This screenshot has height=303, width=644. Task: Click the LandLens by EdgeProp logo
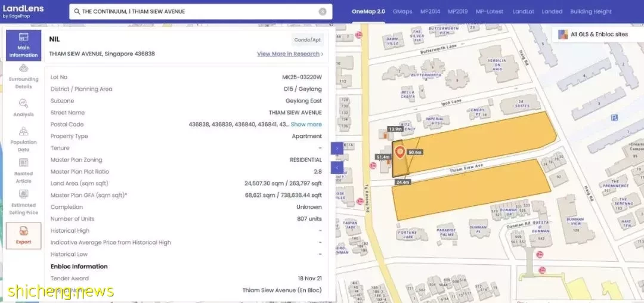point(23,11)
